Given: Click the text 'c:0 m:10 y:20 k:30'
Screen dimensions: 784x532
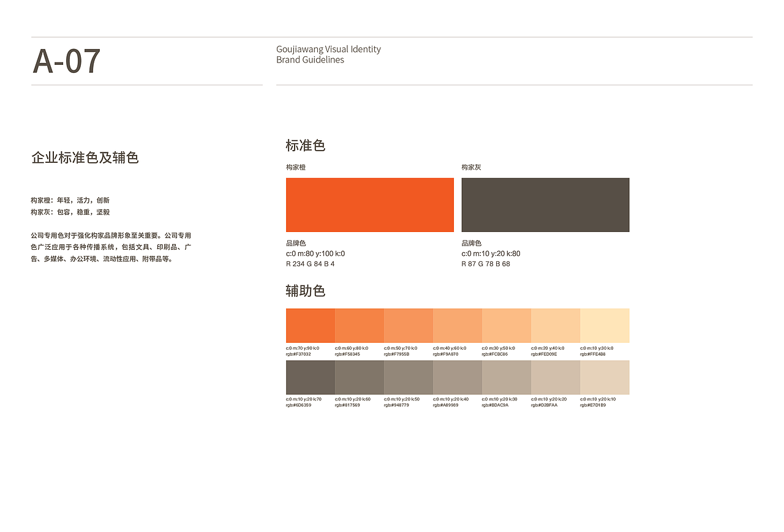Looking at the screenshot, I should click(500, 399).
